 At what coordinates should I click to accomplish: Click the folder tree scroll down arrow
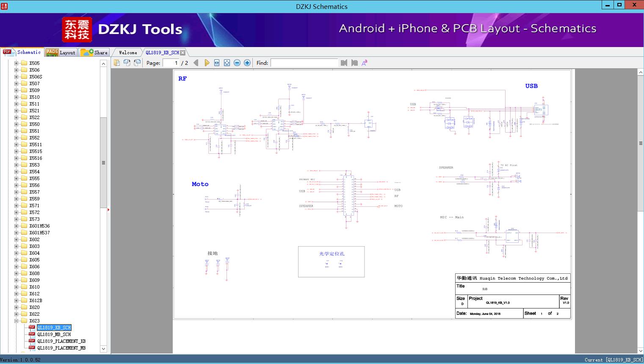[103, 349]
